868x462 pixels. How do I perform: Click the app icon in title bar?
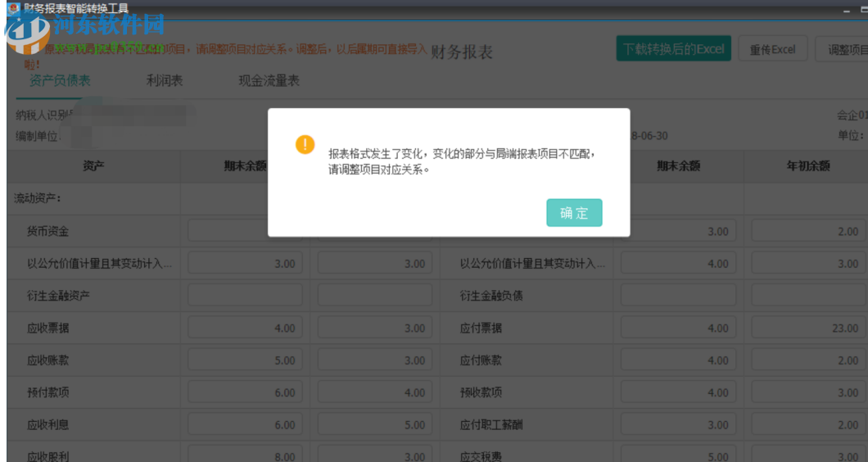[x=13, y=8]
